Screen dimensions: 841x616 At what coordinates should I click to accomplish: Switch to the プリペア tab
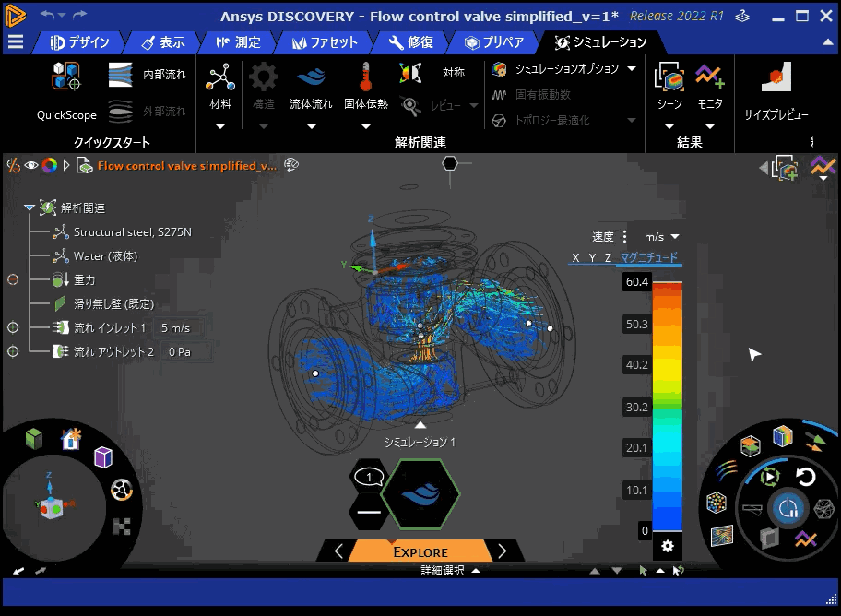pyautogui.click(x=494, y=42)
